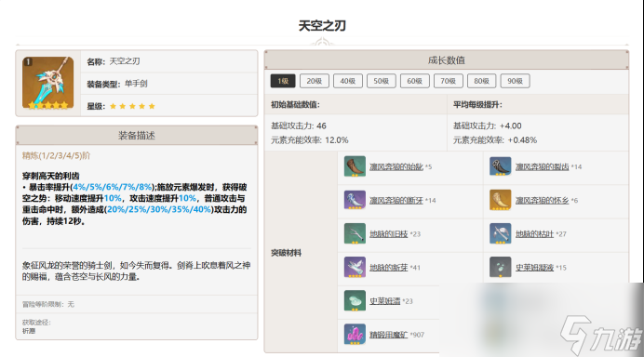Open the 地脉的新芽 link

pyautogui.click(x=388, y=268)
